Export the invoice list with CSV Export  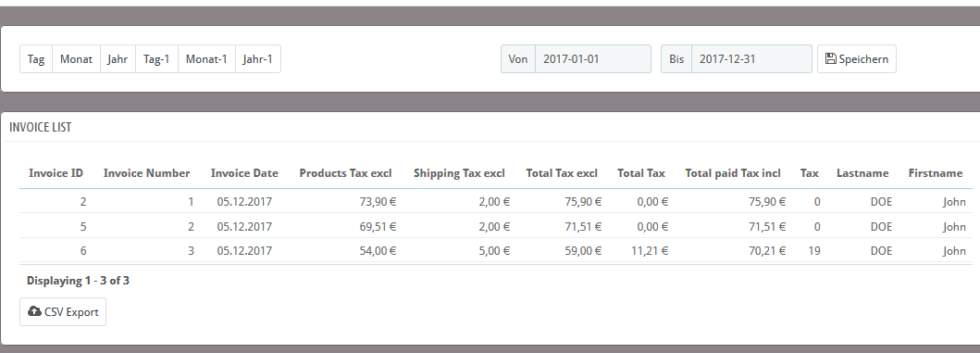[x=63, y=311]
